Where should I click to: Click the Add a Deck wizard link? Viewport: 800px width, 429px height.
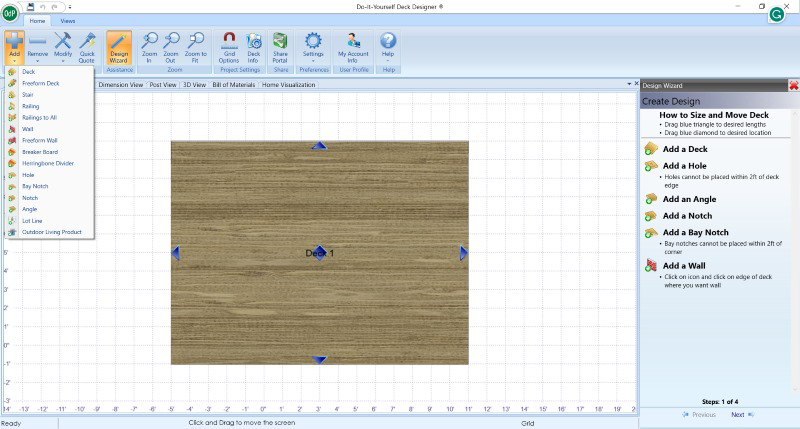685,149
